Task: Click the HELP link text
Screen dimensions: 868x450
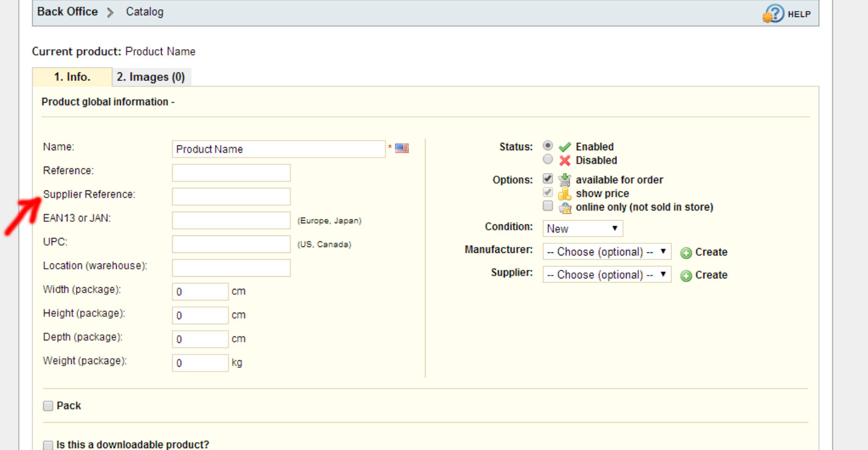Action: (x=799, y=14)
